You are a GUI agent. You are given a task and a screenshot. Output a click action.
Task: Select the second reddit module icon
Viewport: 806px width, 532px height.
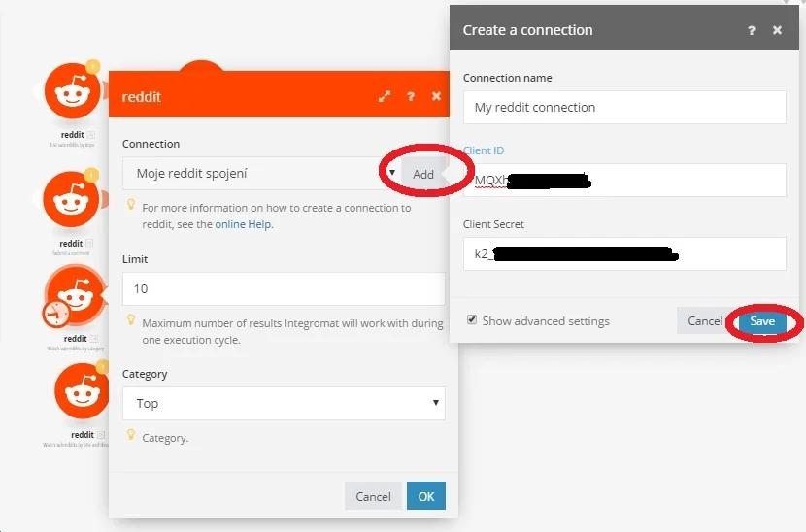(71, 199)
